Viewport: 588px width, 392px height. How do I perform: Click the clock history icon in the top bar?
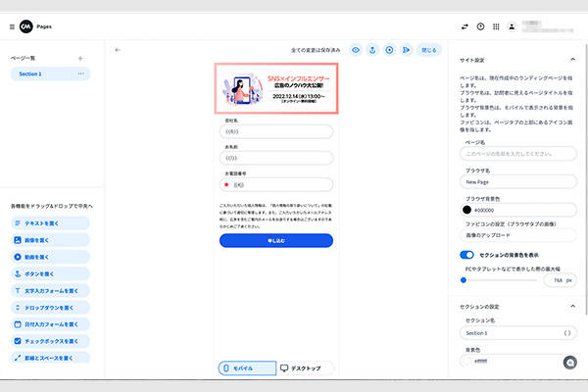click(480, 26)
